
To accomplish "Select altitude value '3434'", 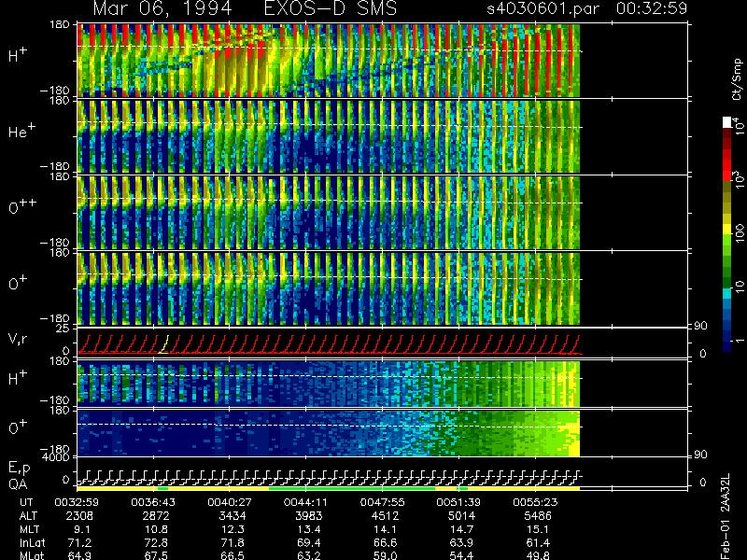I will 233,516.
